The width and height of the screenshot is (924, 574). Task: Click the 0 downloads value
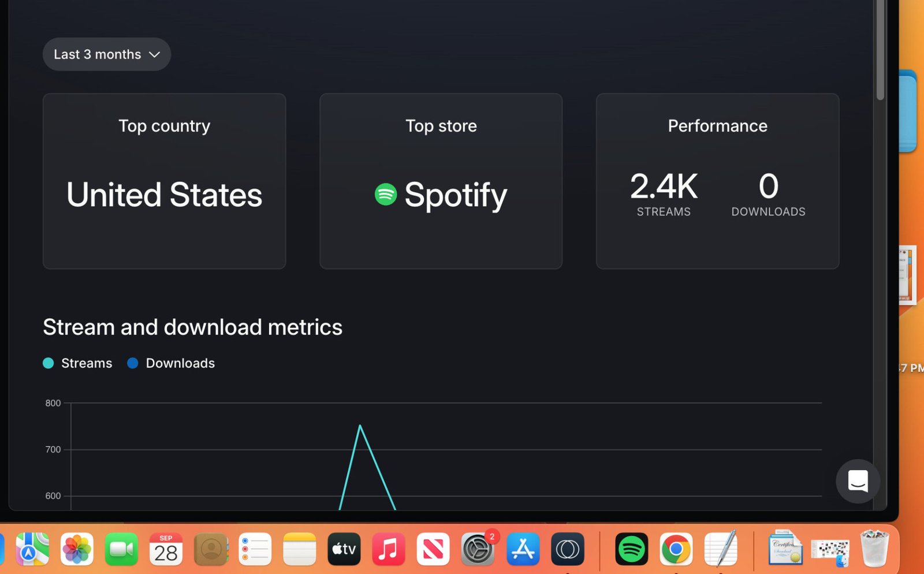point(769,187)
